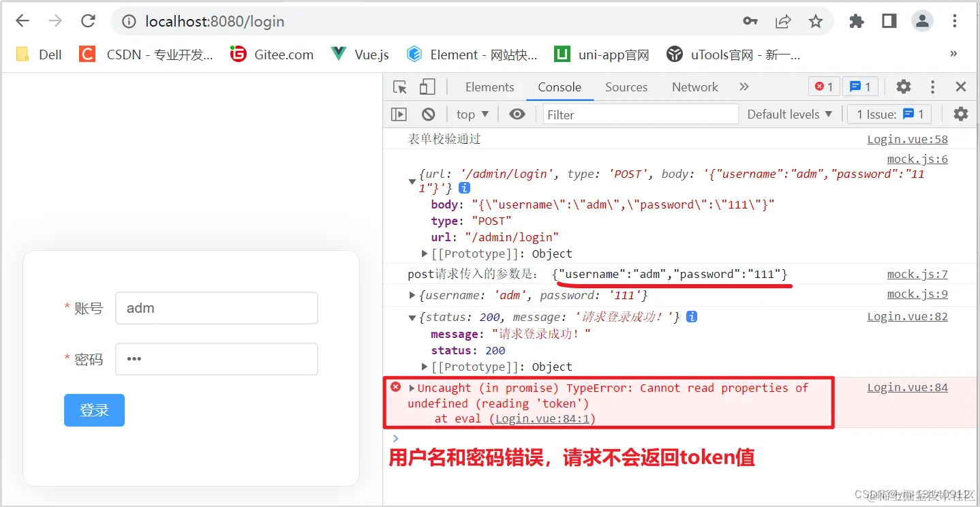Viewport: 980px width, 507px height.
Task: Toggle the device toolbar
Action: click(426, 87)
